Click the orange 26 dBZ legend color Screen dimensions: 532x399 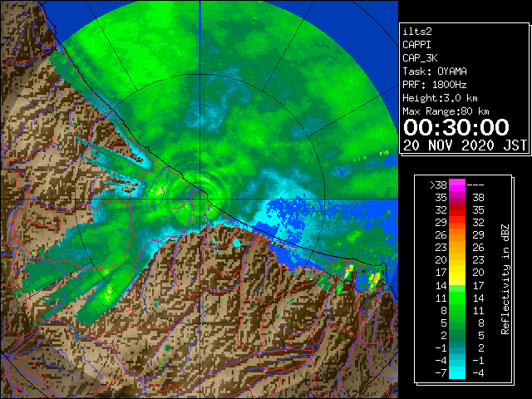457,235
